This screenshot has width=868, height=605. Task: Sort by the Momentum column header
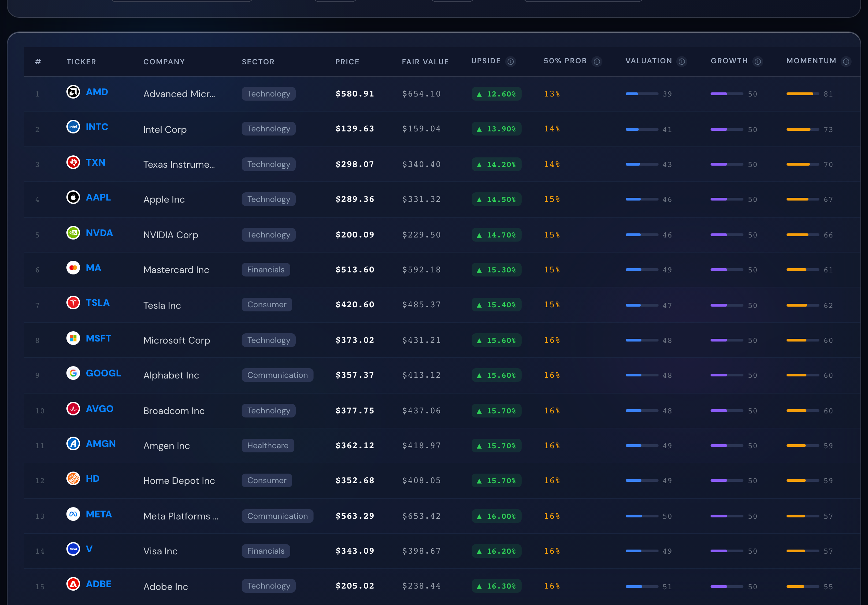(x=811, y=61)
